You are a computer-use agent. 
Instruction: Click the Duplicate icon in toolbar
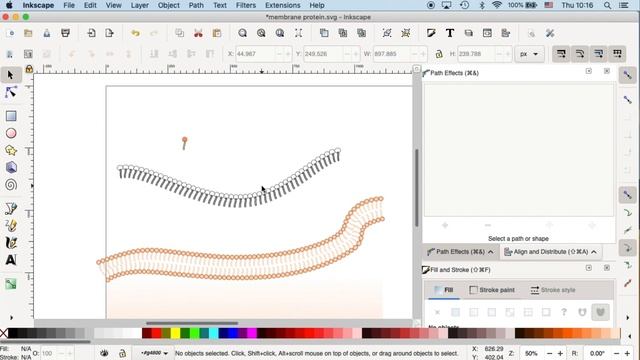[324, 33]
